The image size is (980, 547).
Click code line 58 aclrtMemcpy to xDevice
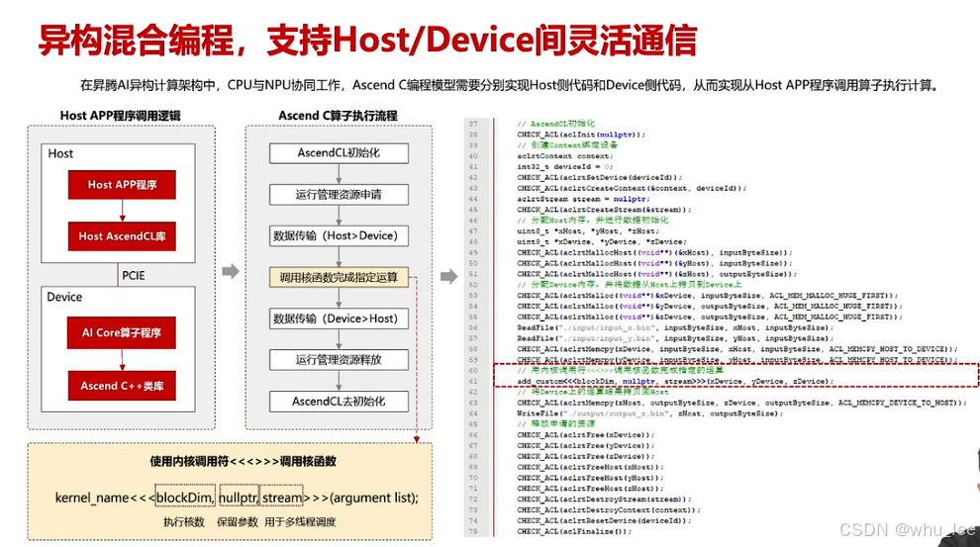coord(736,349)
